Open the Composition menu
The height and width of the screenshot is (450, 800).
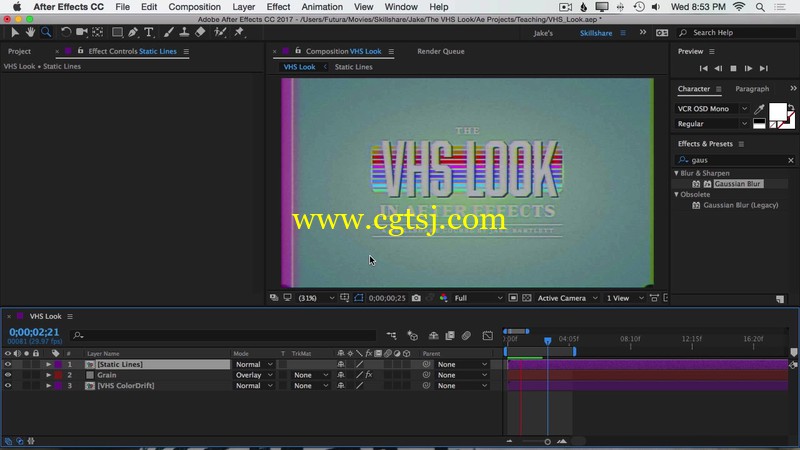(194, 7)
